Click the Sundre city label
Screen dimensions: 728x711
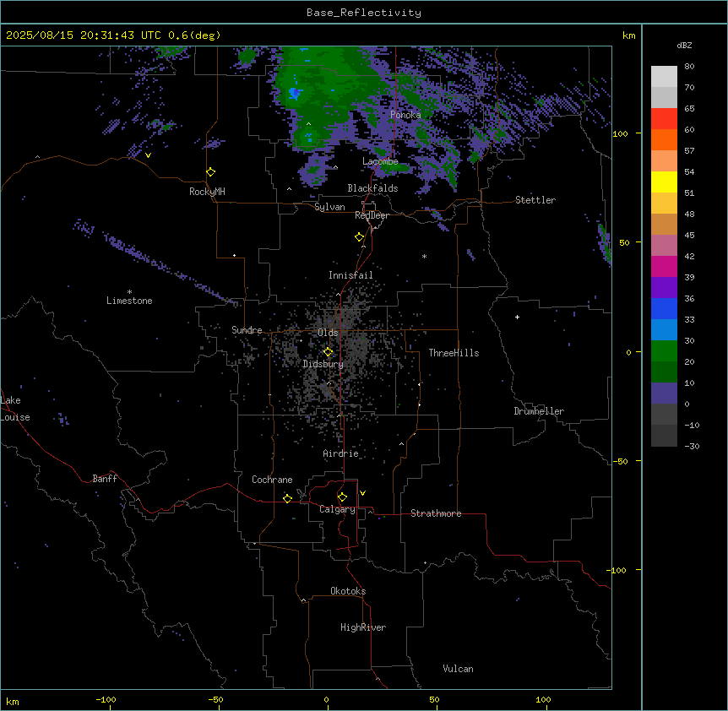click(247, 330)
